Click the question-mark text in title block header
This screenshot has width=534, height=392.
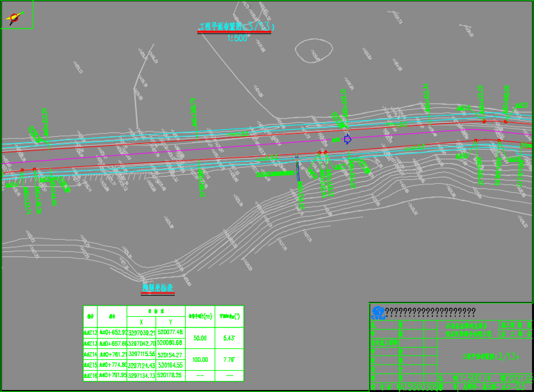click(430, 312)
